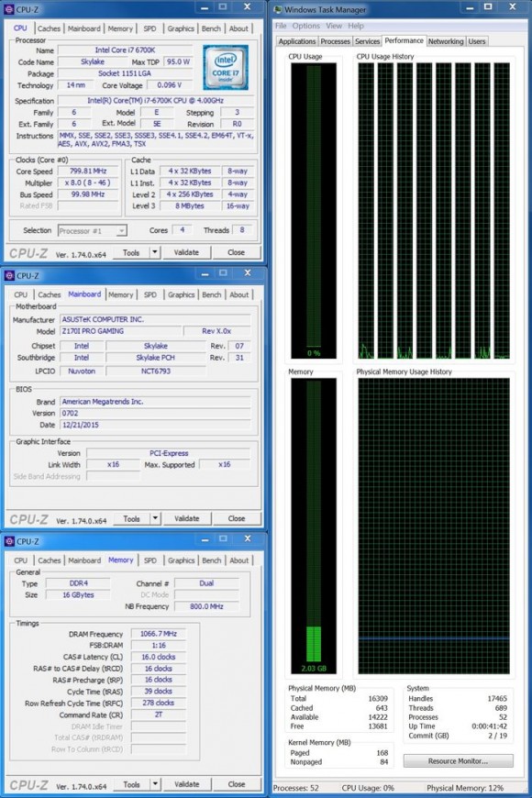The width and height of the screenshot is (532, 798).
Task: Open the Options menu in Task Manager
Action: pos(306,26)
